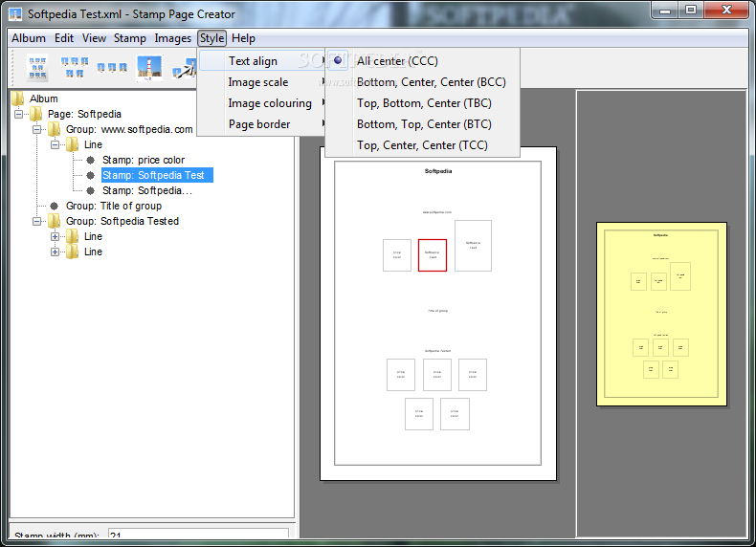This screenshot has height=547, width=756.
Task: Select the Album root tree label
Action: pyautogui.click(x=44, y=98)
